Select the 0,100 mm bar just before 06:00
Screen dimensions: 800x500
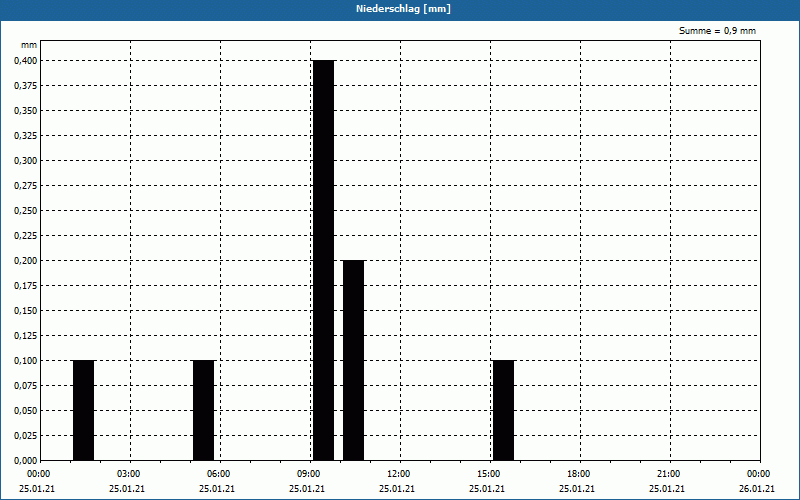204,410
